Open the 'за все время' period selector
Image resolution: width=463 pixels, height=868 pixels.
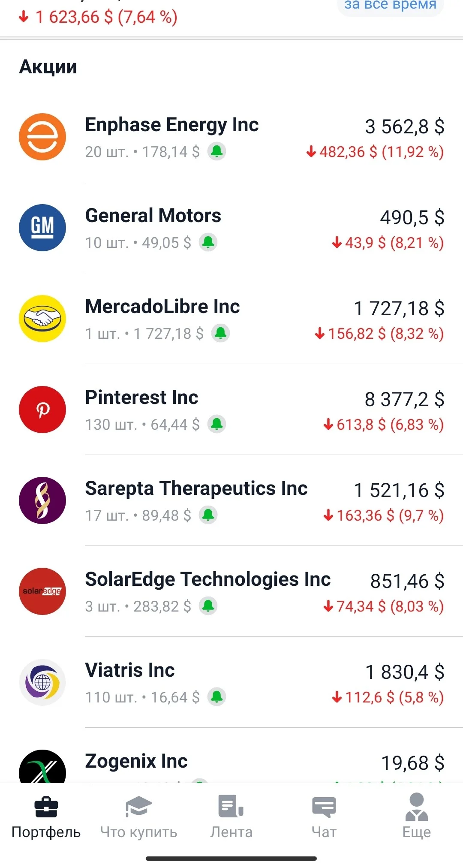coord(391,6)
